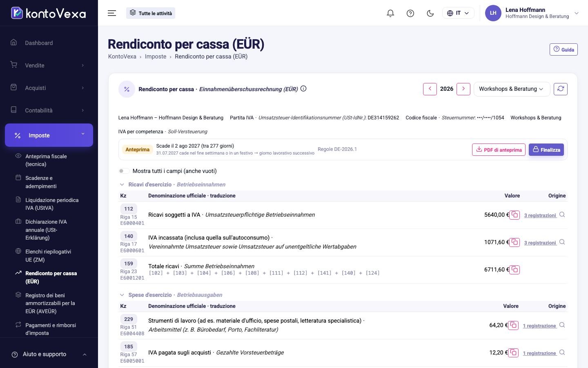Screen dimensions: 588x368
Task: Inspect origin magnifier for row 112
Action: [562, 215]
